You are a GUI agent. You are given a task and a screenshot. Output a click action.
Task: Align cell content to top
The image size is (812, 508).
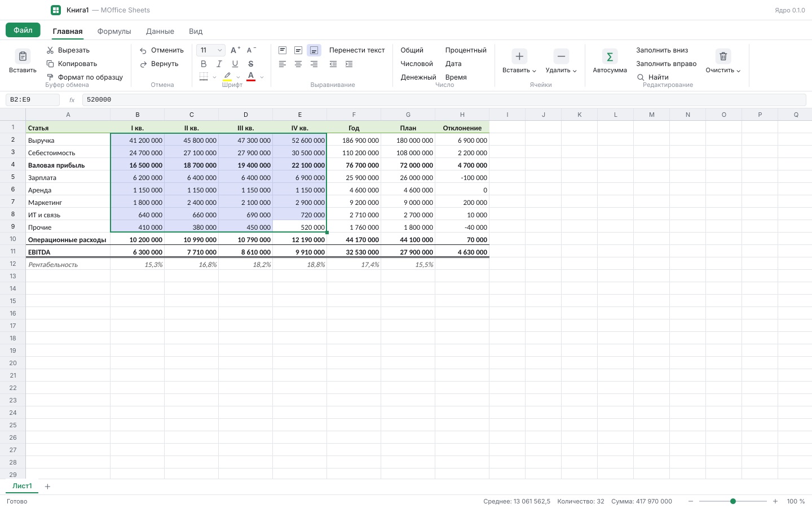pyautogui.click(x=283, y=50)
